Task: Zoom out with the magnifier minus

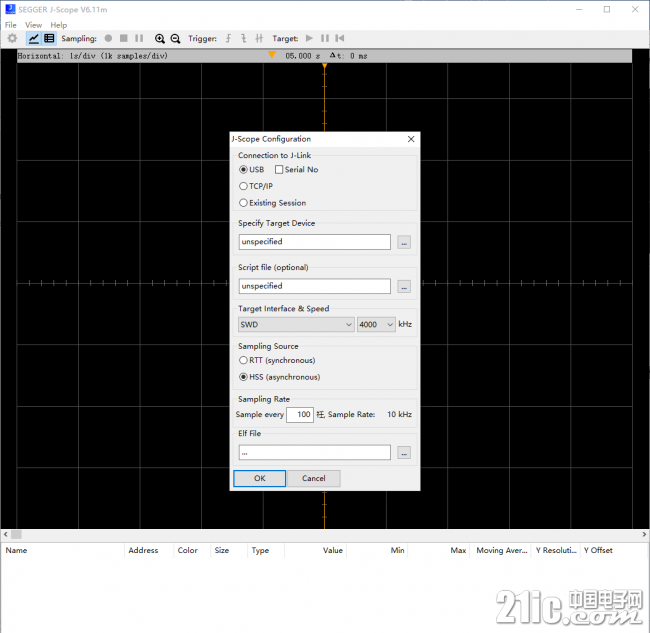Action: click(175, 39)
